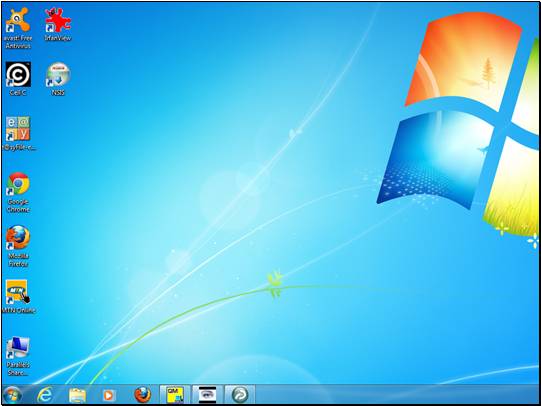
Task: Click the MTN Online desktop icon
Action: coord(18,297)
